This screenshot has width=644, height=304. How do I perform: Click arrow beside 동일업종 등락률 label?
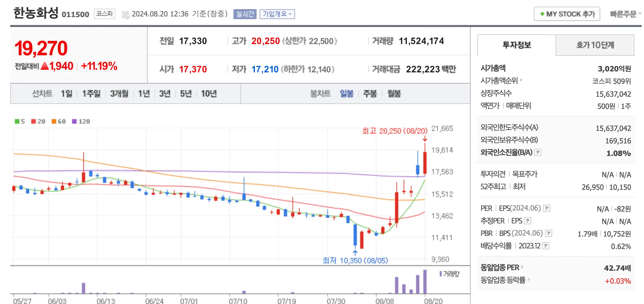[529, 279]
